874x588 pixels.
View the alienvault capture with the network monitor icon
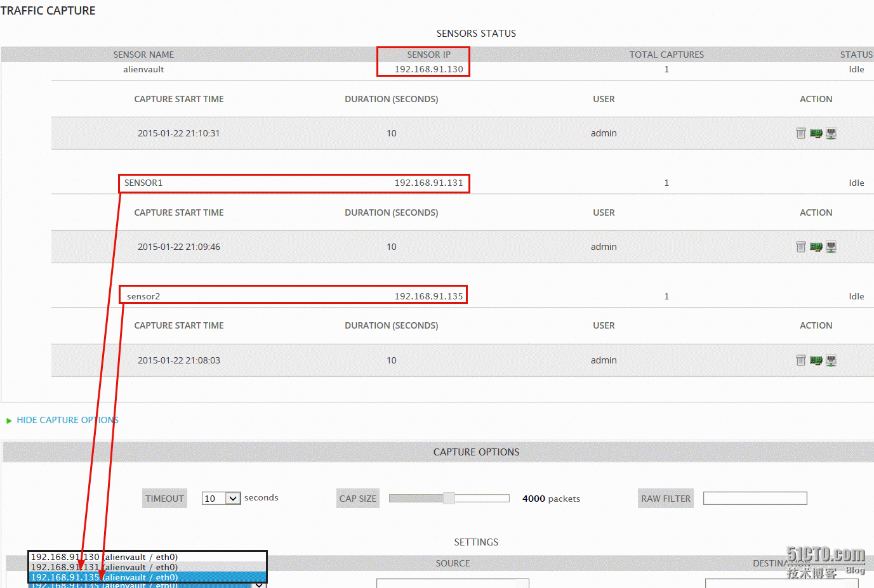click(831, 133)
